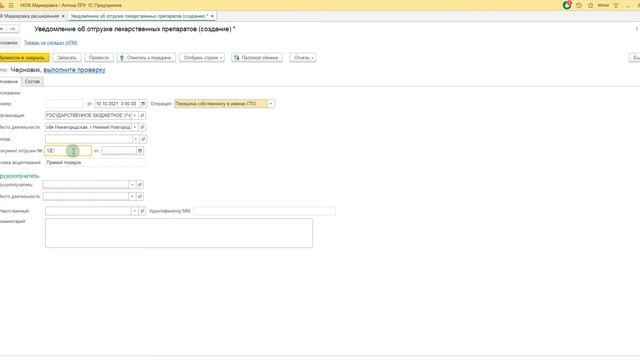Screen dimensions: 640x360
Task: Click the empty consignee Место деятельности field
Action: [x=85, y=197]
